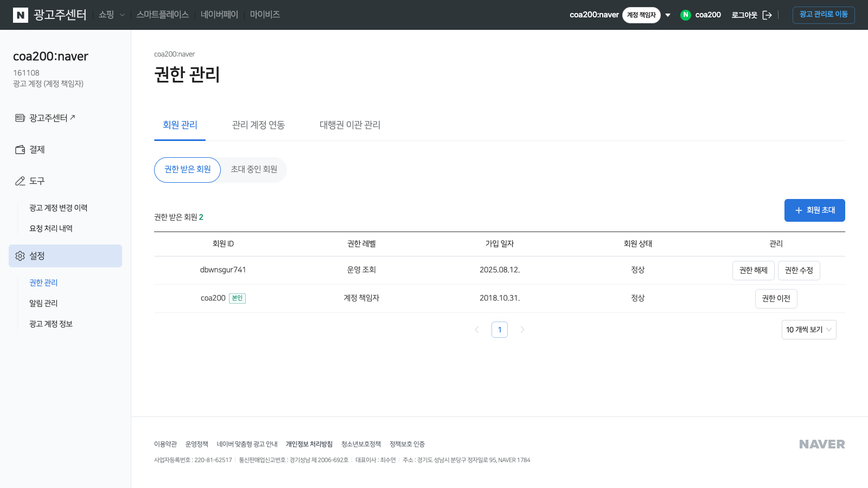868x488 pixels.
Task: Click the 본인 badge next to coa200
Action: (x=237, y=298)
